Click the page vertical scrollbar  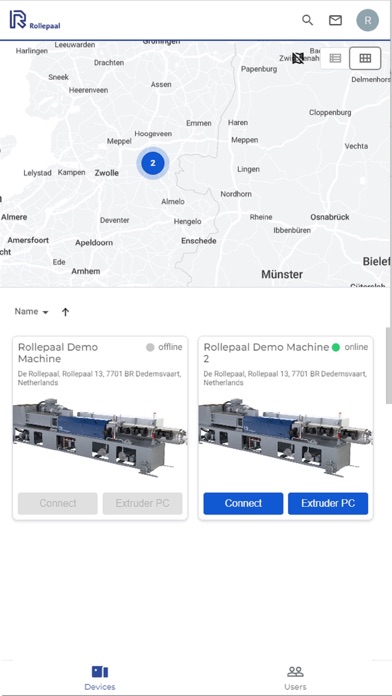click(x=389, y=365)
